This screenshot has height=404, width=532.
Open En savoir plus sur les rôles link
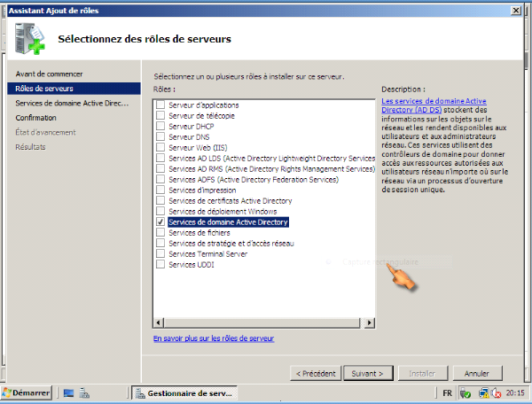(214, 338)
